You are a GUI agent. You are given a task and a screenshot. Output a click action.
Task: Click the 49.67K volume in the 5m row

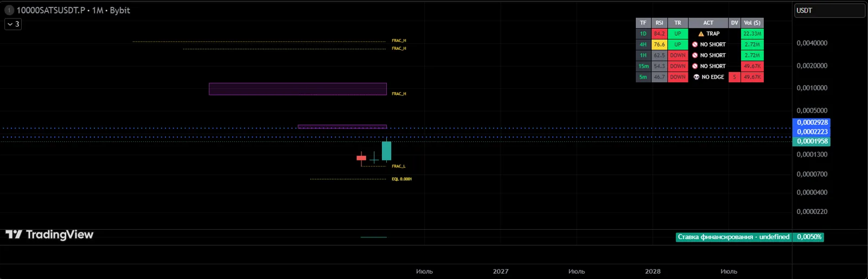752,77
